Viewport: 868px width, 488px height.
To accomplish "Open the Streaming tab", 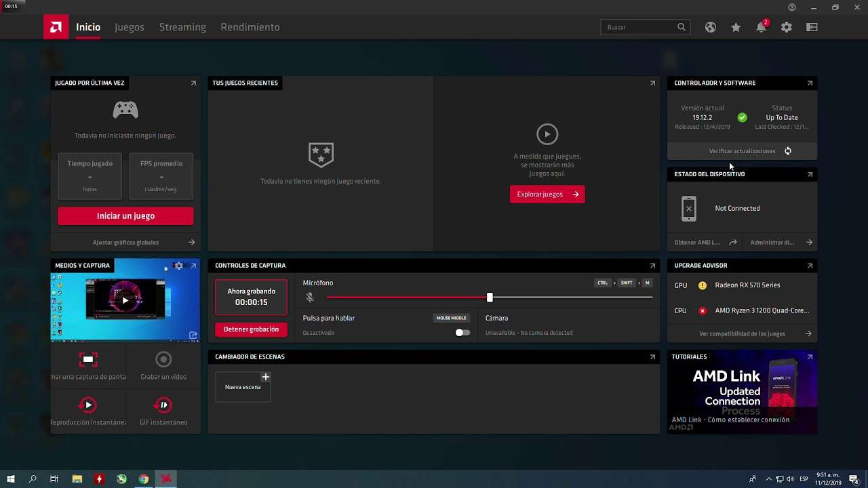I will point(182,27).
